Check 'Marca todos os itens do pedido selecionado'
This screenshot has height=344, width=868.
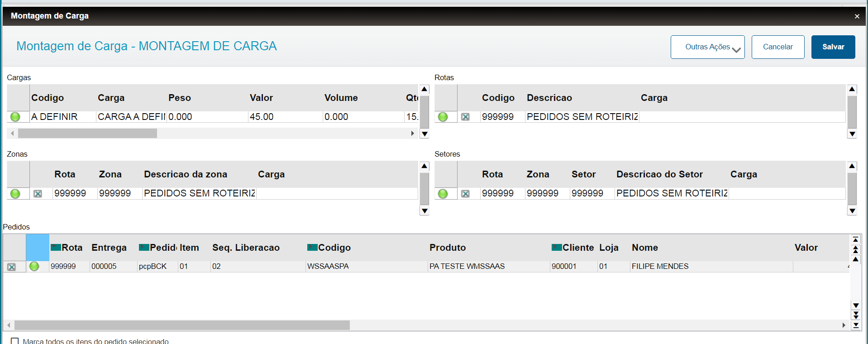(x=15, y=341)
